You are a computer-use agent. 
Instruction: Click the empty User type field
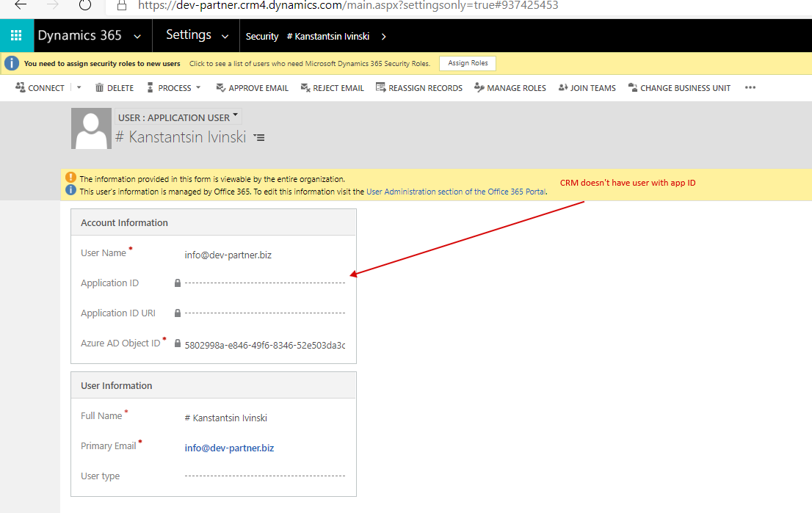264,476
